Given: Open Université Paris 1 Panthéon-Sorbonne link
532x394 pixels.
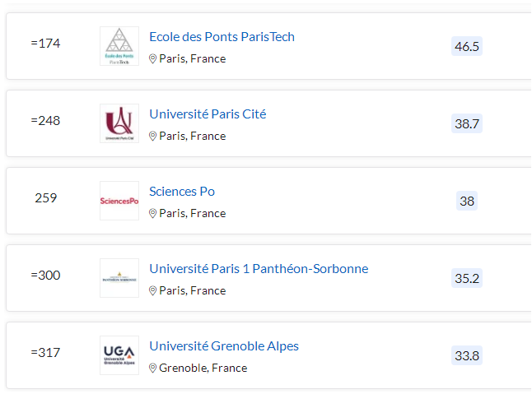Looking at the screenshot, I should pos(259,269).
